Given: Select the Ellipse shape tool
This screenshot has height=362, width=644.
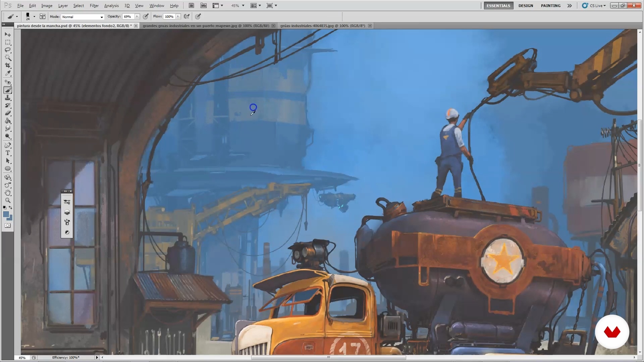Looking at the screenshot, I should [8, 168].
